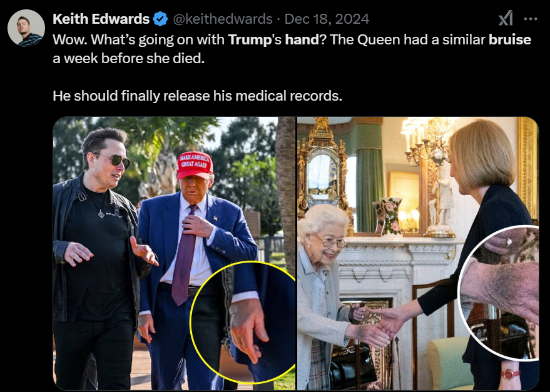Viewport: 550px width, 392px height.
Task: Click the floral vase on the mantel
Action: pos(387,215)
